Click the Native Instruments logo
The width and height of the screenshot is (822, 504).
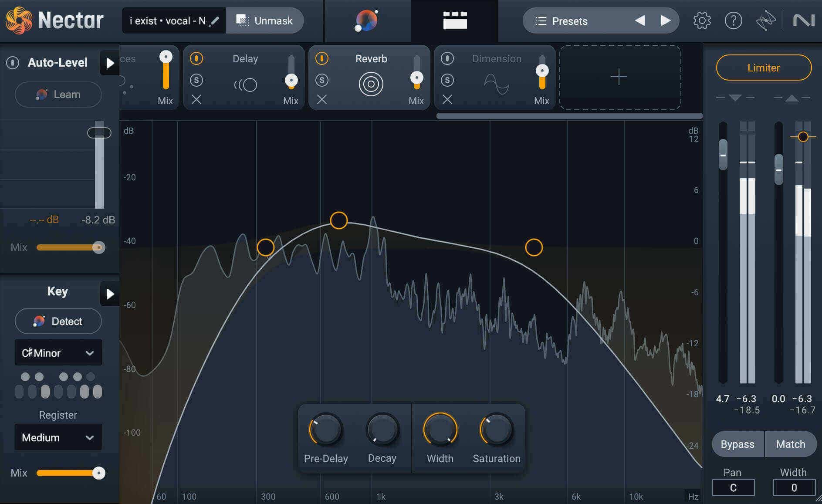coord(804,20)
